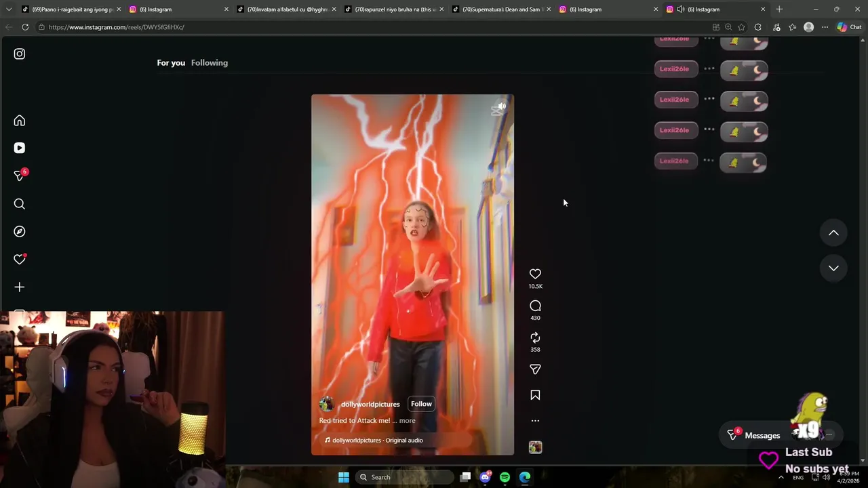Open the sidebar Messages icon with badge 6
This screenshot has width=868, height=488.
pos(20,176)
